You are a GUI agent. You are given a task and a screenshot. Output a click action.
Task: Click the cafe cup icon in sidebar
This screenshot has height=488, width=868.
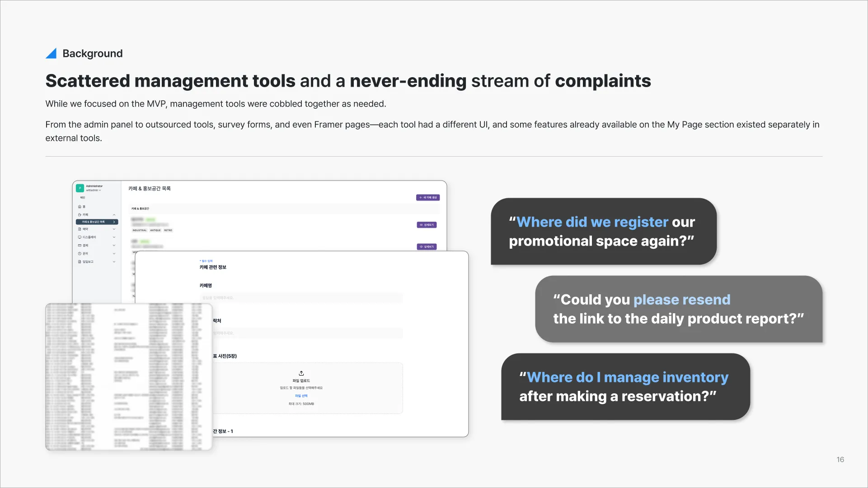pyautogui.click(x=80, y=215)
